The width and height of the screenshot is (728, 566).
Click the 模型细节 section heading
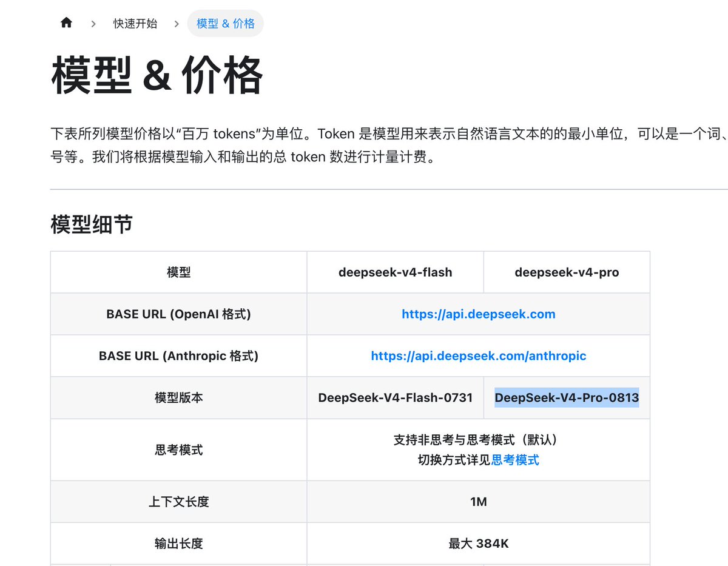point(92,224)
